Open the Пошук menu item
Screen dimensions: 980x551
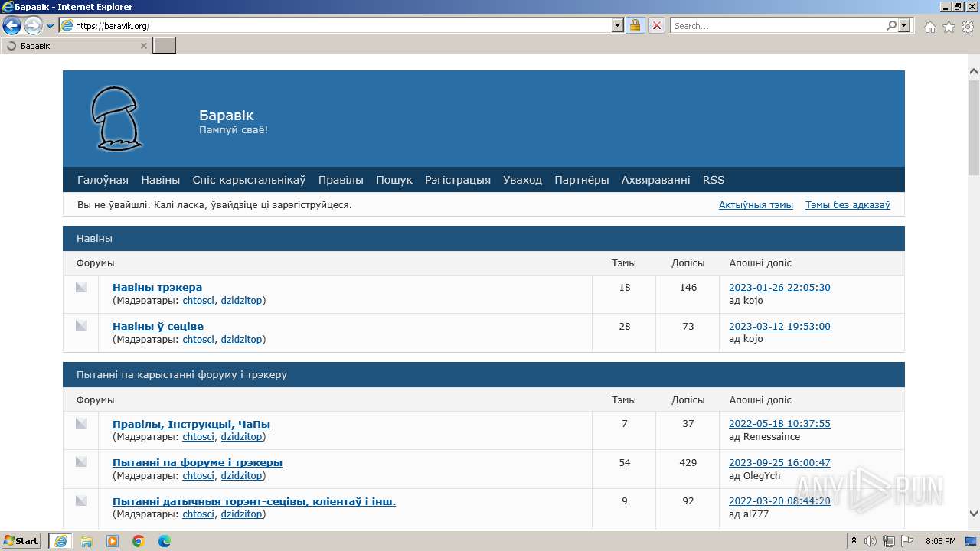pos(394,180)
